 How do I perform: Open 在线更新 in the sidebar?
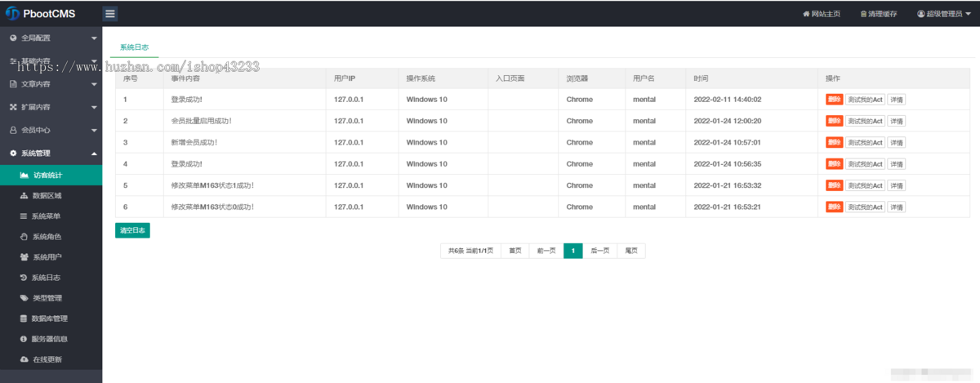(51, 359)
